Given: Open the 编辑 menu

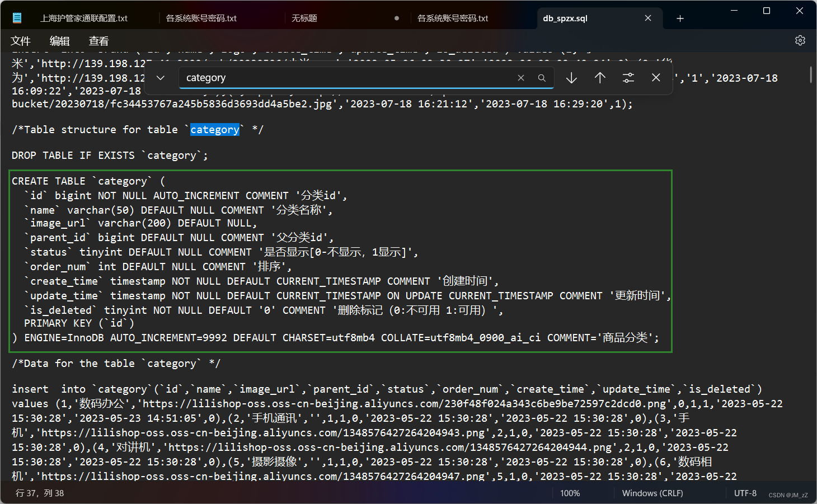Looking at the screenshot, I should 59,40.
